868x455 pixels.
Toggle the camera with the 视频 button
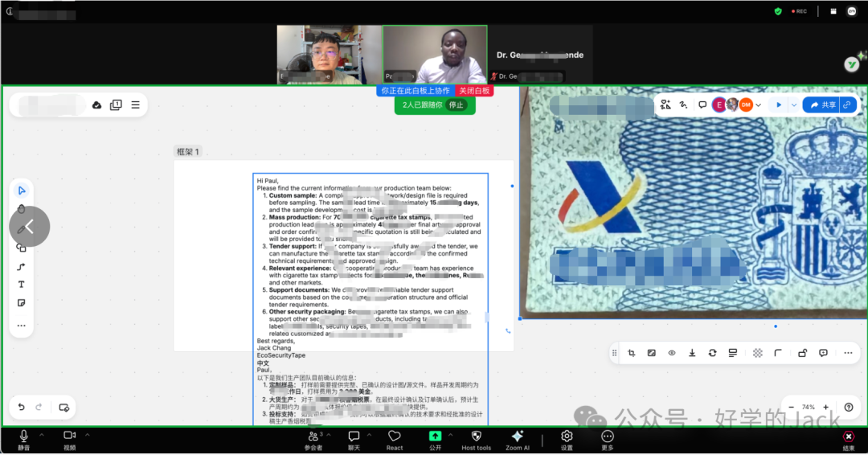[69, 441]
